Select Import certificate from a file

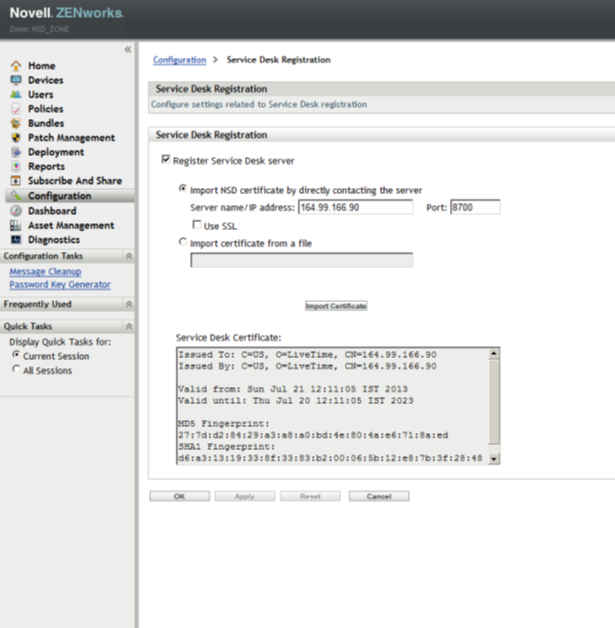click(x=183, y=242)
